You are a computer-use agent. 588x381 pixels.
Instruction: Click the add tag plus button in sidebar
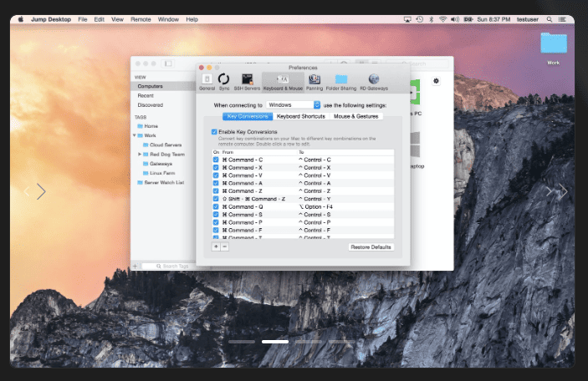pyautogui.click(x=135, y=267)
